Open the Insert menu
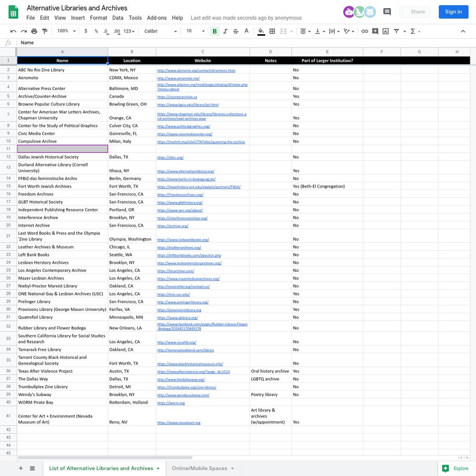 [78, 18]
